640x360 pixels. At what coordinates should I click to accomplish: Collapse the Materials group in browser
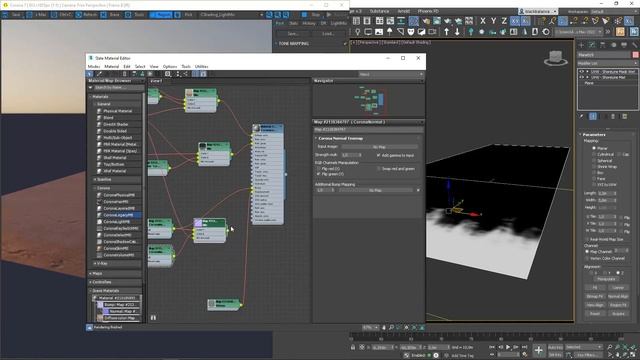click(x=91, y=97)
